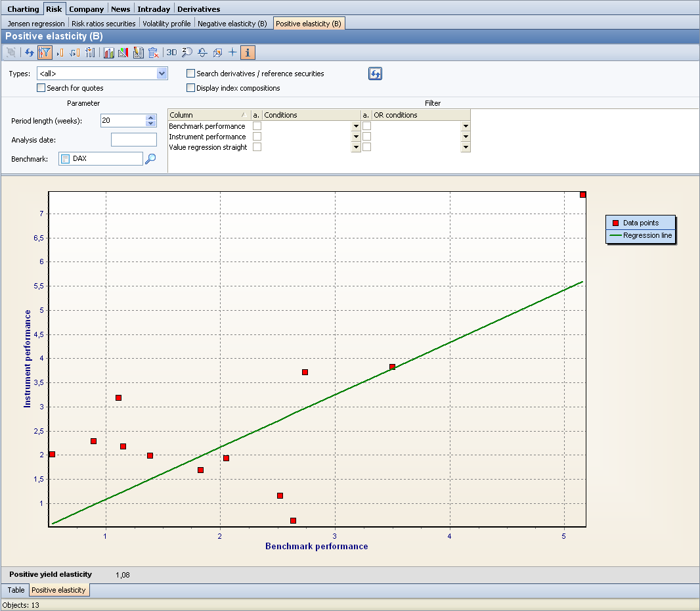This screenshot has width=700, height=611.
Task: Click the zoom magnifier toolbar icon
Action: pos(187,53)
